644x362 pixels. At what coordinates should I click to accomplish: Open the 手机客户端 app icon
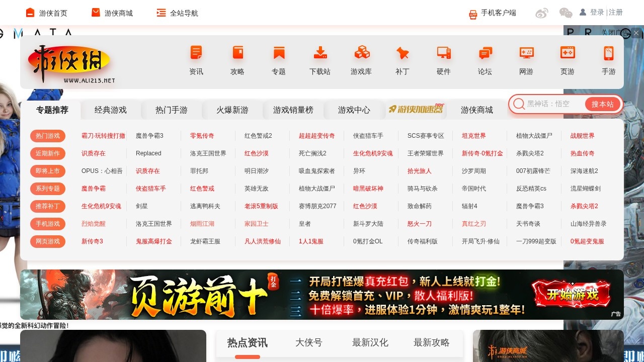(x=473, y=15)
